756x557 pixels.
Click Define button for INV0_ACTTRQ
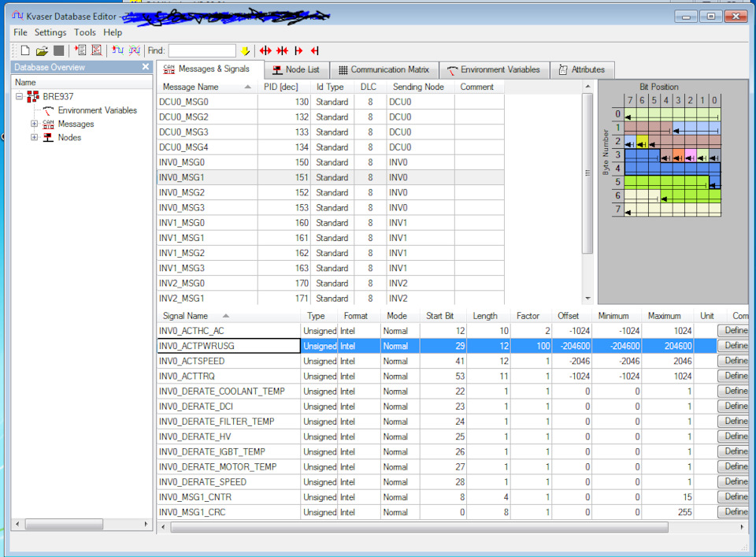(x=733, y=376)
